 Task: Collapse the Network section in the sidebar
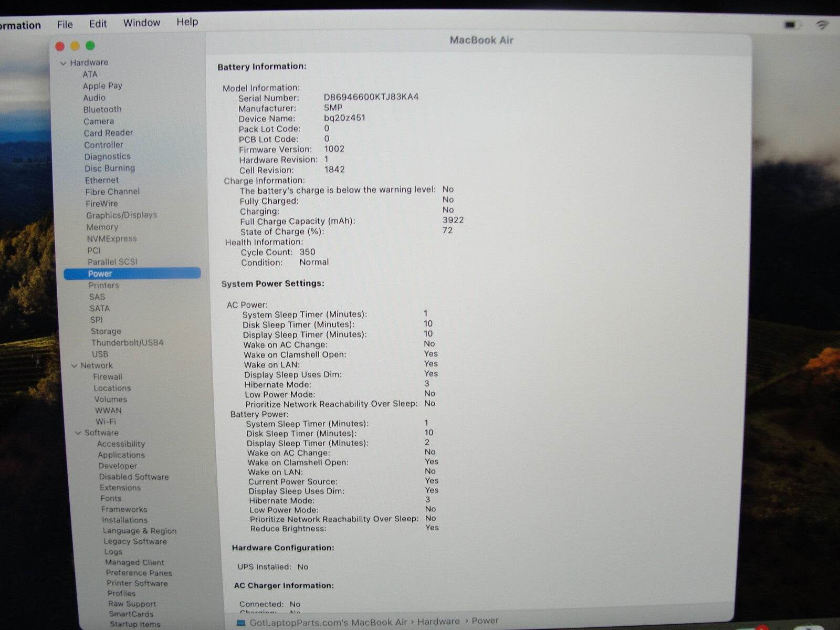click(x=75, y=365)
